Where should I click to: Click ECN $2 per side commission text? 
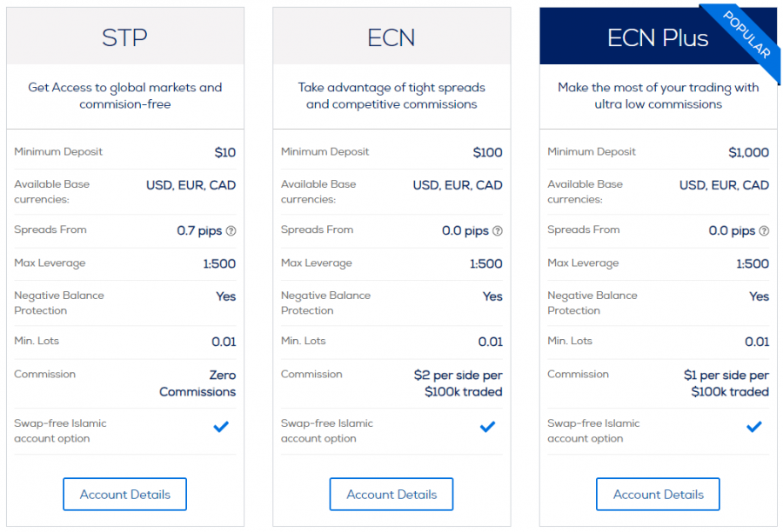click(458, 383)
